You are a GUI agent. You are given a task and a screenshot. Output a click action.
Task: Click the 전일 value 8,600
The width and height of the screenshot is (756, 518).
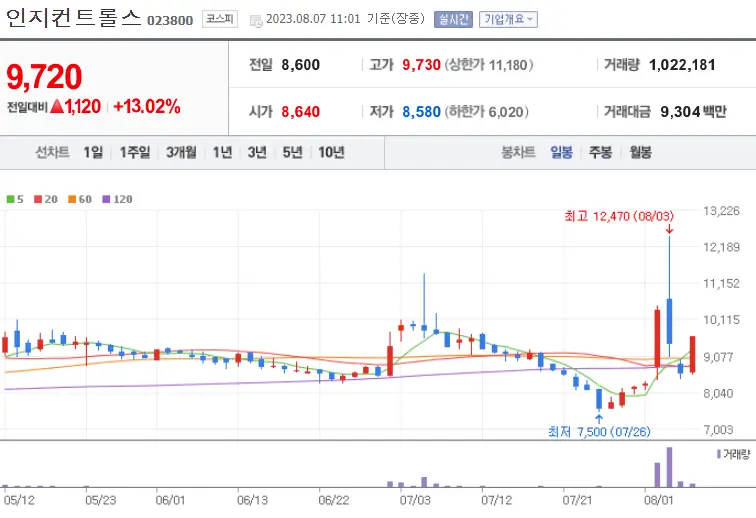[300, 65]
